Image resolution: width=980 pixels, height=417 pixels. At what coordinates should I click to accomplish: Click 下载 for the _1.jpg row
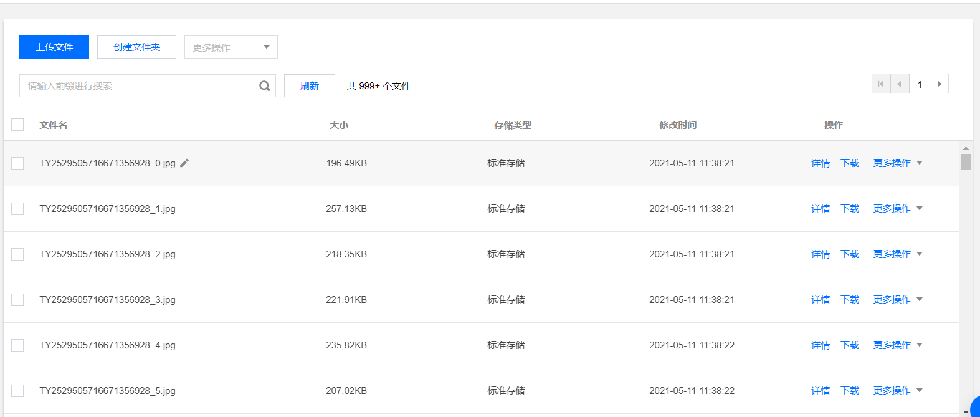[x=850, y=209]
